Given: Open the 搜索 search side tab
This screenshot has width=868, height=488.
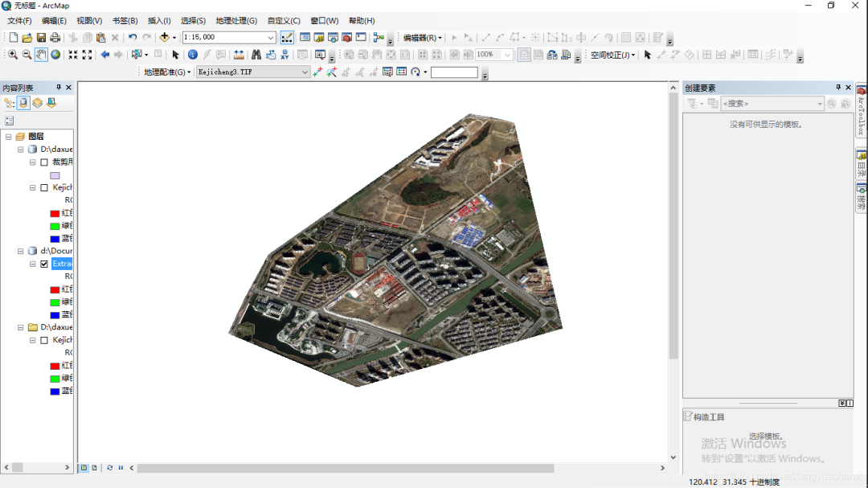Looking at the screenshot, I should 862,198.
